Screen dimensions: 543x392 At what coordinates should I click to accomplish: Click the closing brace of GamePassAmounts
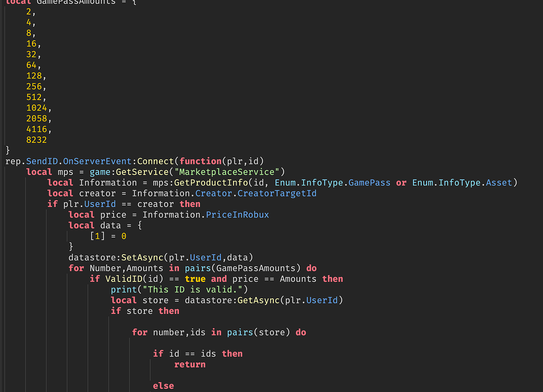(x=7, y=150)
